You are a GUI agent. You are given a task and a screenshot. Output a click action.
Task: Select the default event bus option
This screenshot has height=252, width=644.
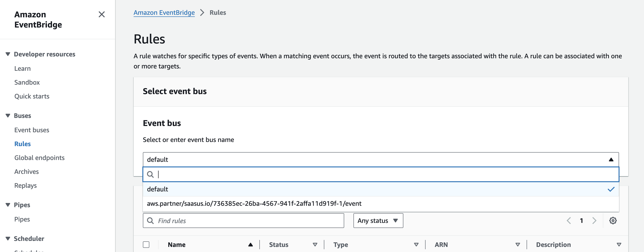(381, 189)
